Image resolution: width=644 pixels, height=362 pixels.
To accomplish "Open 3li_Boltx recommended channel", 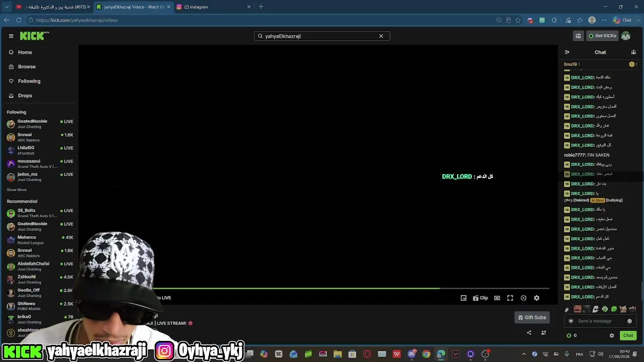I will point(40,213).
